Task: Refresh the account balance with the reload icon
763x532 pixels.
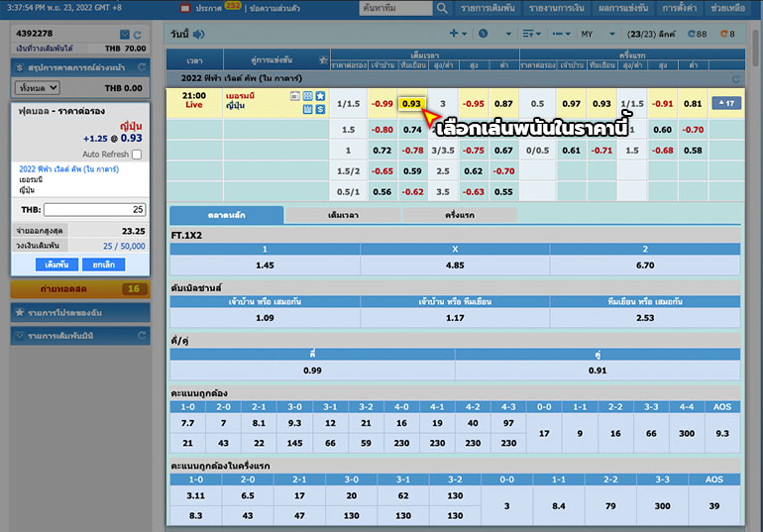Action: pos(138,35)
